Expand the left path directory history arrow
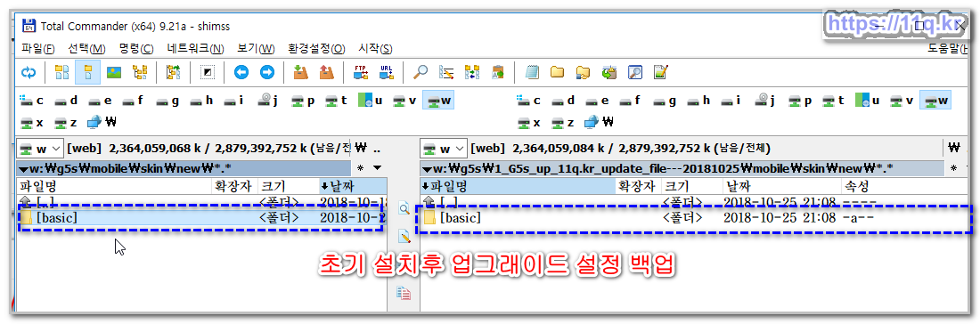 pos(377,168)
